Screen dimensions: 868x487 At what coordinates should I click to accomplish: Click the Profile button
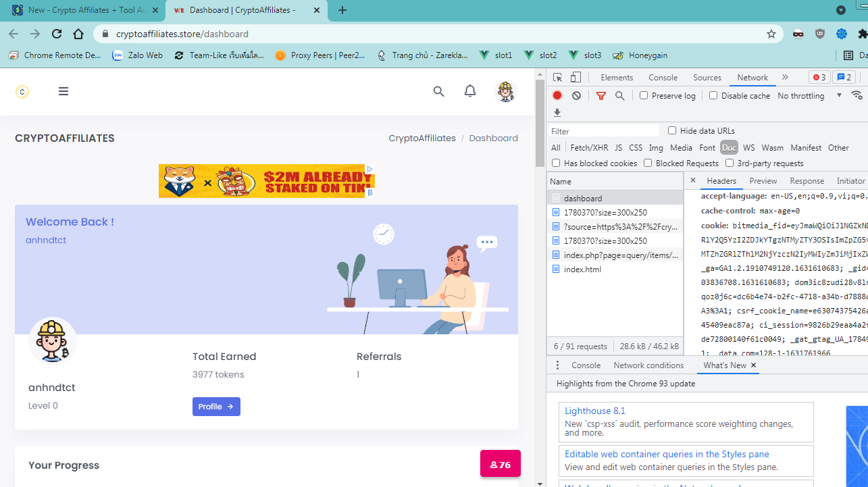coord(216,407)
